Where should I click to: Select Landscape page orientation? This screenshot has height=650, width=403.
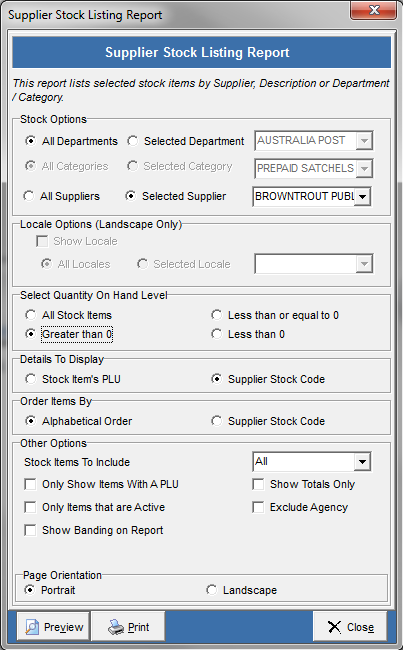[211, 590]
